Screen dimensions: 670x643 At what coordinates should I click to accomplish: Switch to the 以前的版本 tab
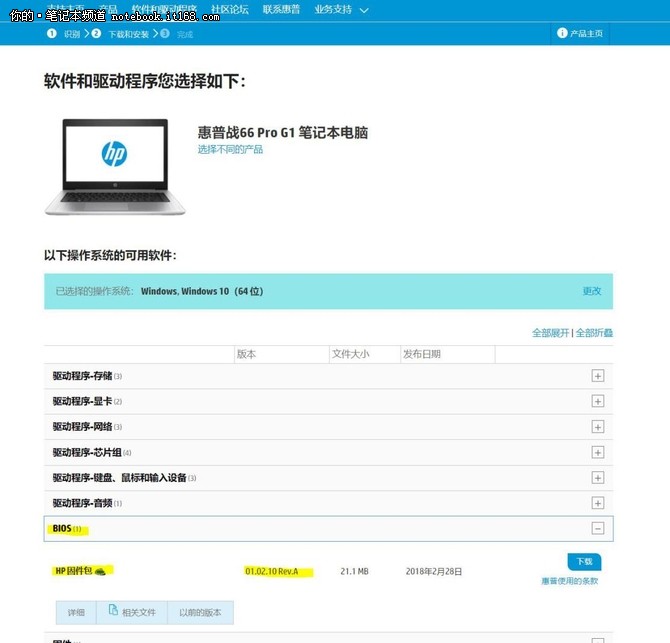pos(200,613)
